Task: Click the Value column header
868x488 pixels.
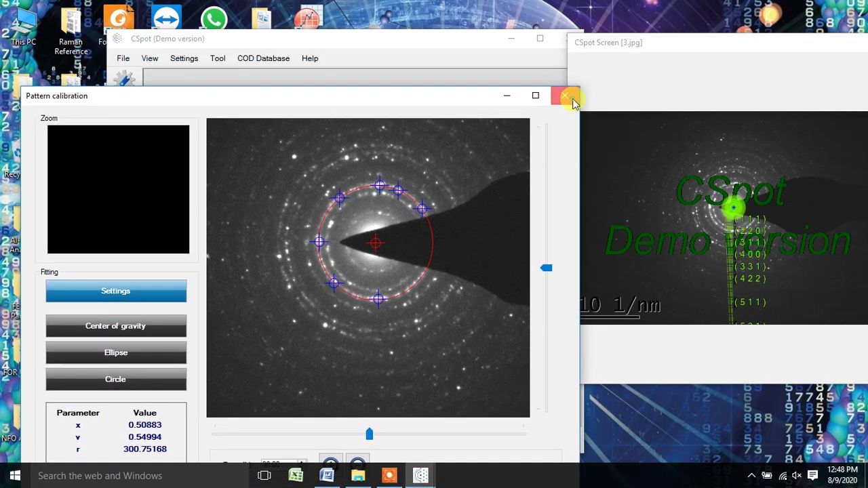Action: click(145, 413)
